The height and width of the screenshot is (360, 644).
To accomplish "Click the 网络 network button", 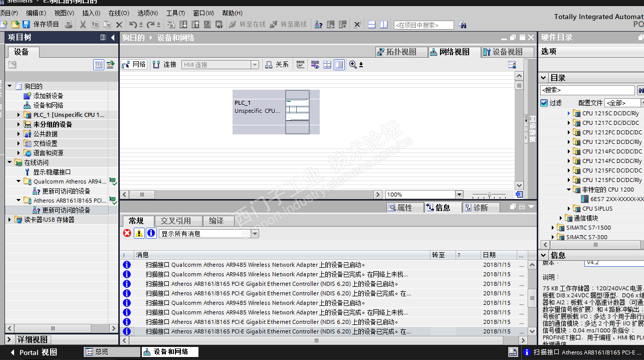I will tap(134, 65).
